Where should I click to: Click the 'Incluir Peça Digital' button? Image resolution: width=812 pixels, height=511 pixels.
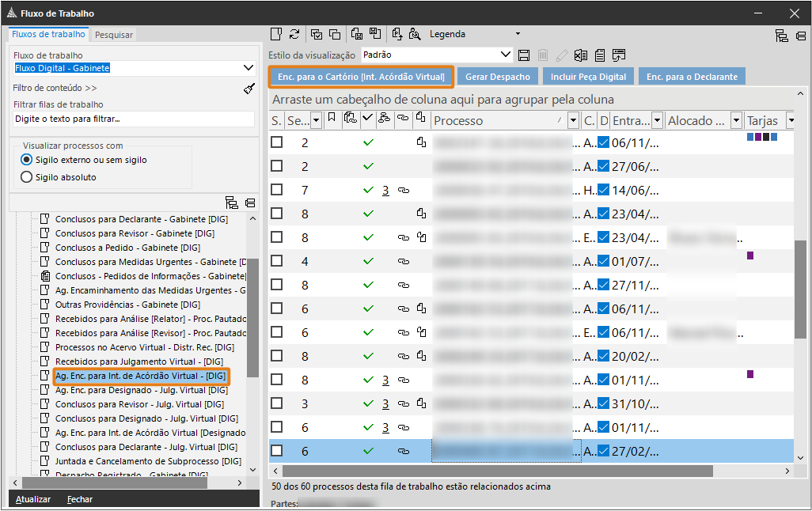coord(588,77)
